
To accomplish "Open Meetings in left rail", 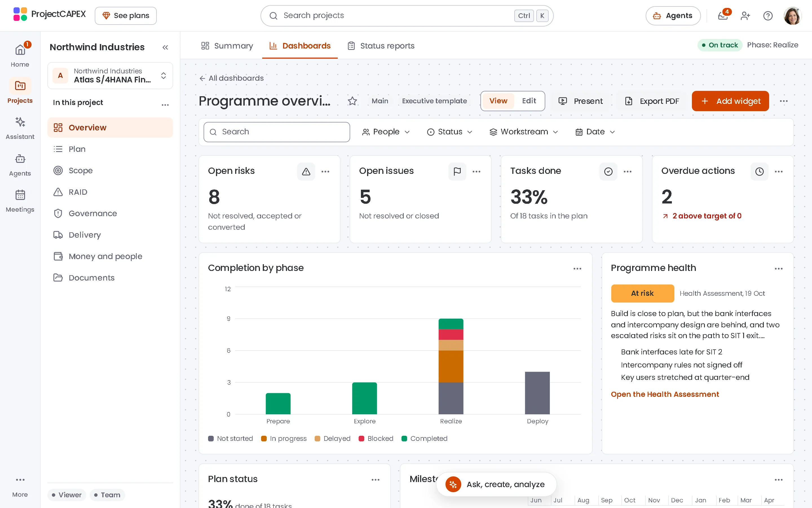I will pyautogui.click(x=20, y=201).
